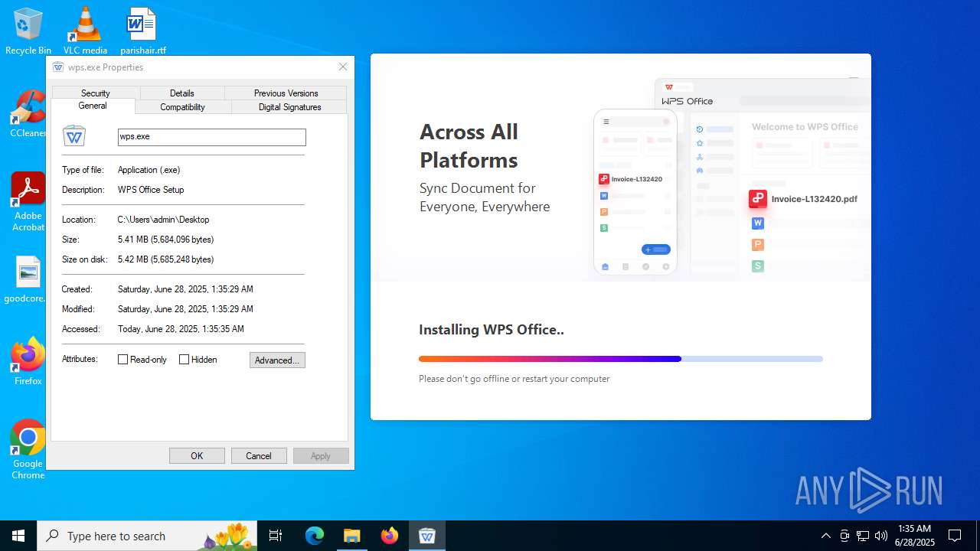This screenshot has width=980, height=551.
Task: Click the meet now tray icon
Action: [x=844, y=536]
